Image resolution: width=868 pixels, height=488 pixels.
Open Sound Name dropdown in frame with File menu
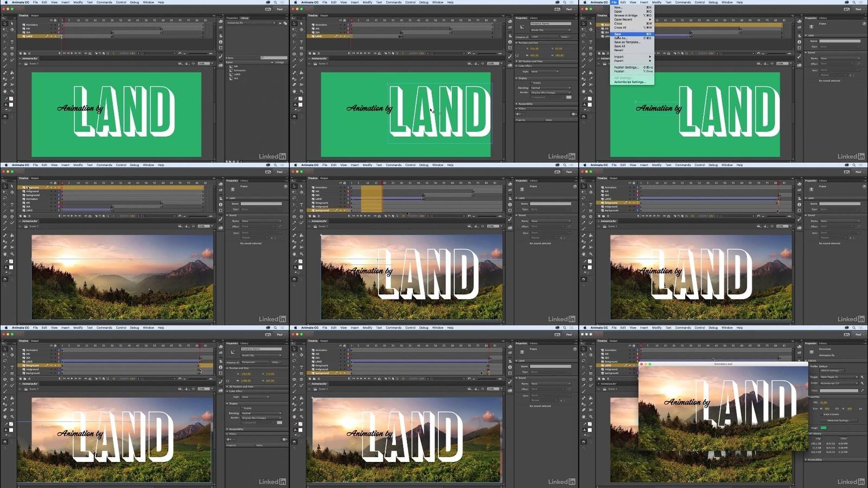click(840, 58)
